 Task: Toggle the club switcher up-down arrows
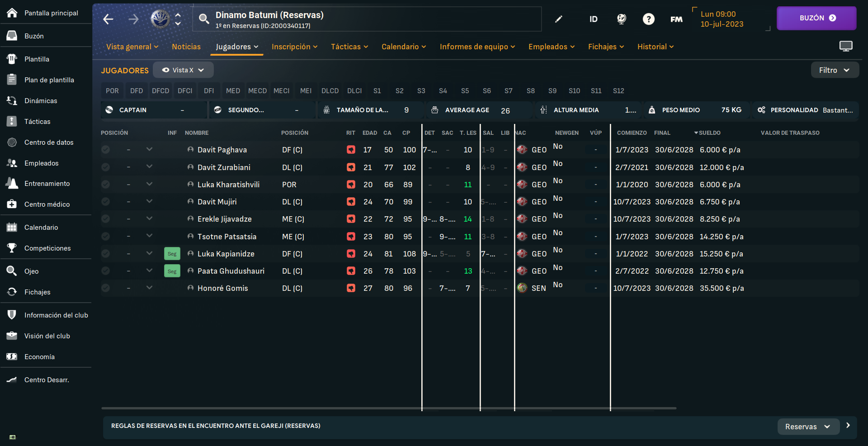pos(178,19)
